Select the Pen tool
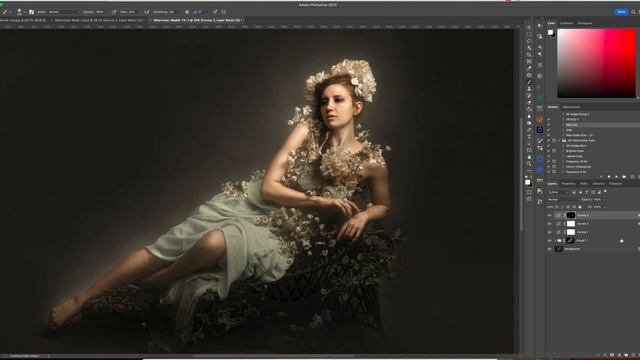Viewport: 640px width, 360px height. pyautogui.click(x=529, y=130)
